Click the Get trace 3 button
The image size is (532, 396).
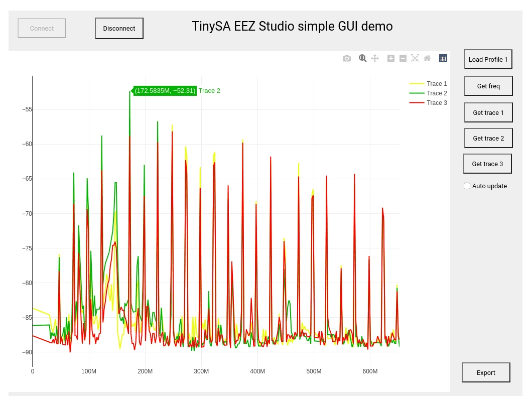[x=487, y=164]
